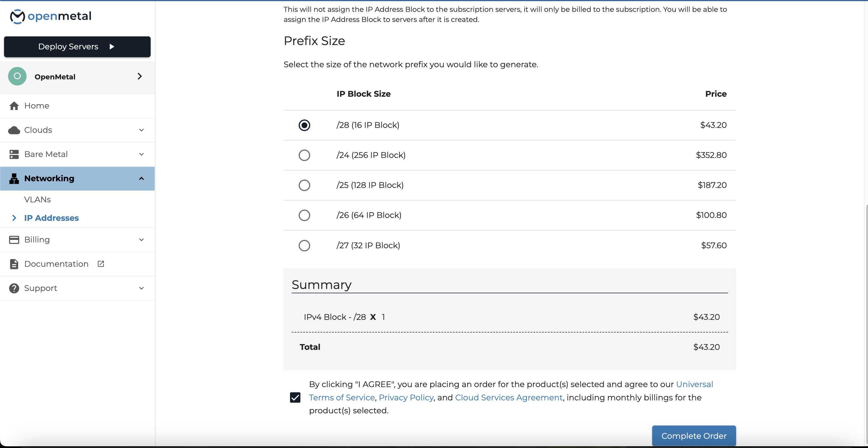Click the Billing navigation icon
The height and width of the screenshot is (448, 868).
[x=14, y=239]
